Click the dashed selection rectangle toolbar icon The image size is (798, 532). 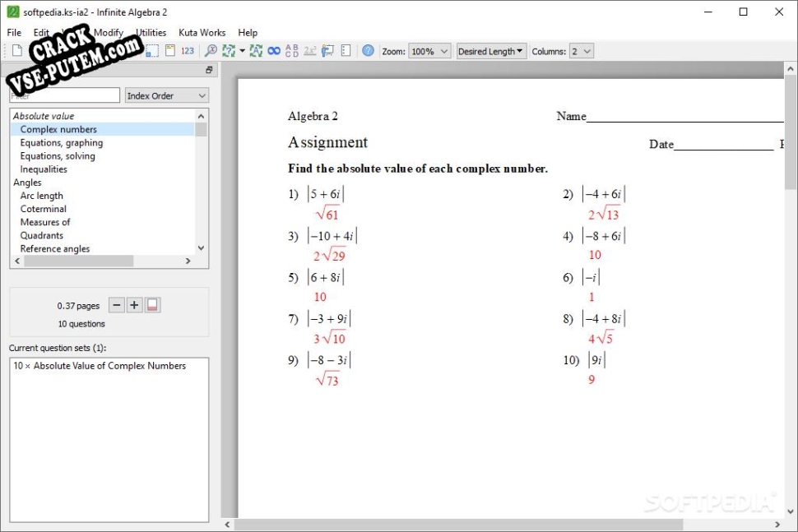tap(152, 51)
